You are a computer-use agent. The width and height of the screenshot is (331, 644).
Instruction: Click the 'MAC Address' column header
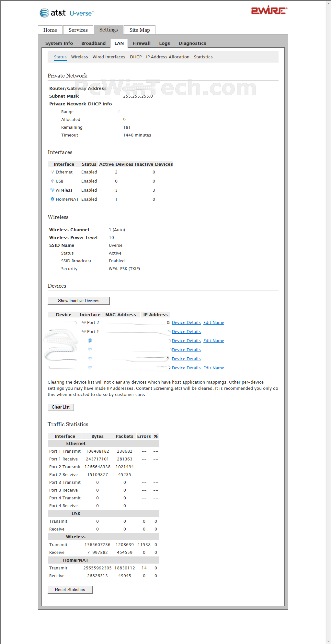(120, 315)
